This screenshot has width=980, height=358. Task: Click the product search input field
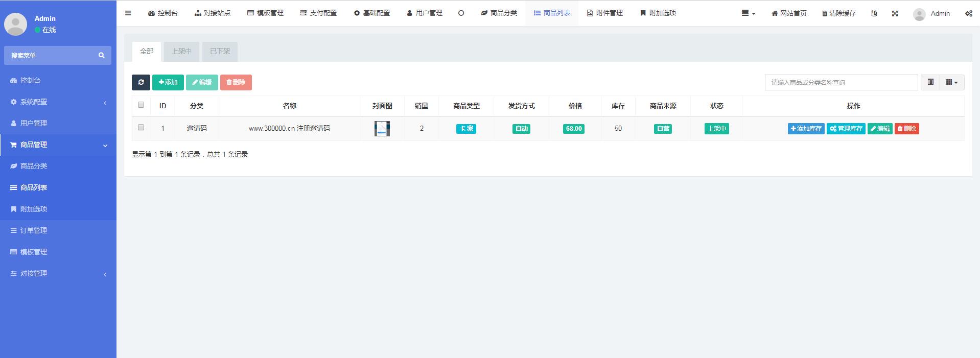(x=841, y=82)
